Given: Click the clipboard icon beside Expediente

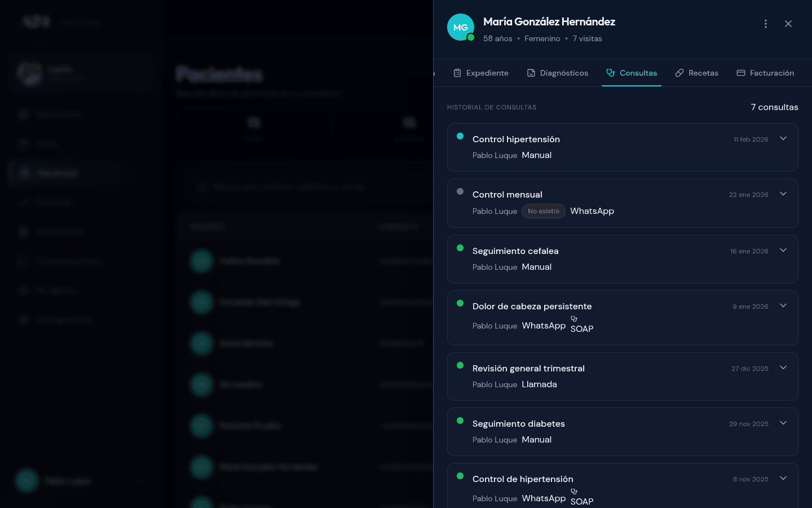Looking at the screenshot, I should [x=457, y=73].
